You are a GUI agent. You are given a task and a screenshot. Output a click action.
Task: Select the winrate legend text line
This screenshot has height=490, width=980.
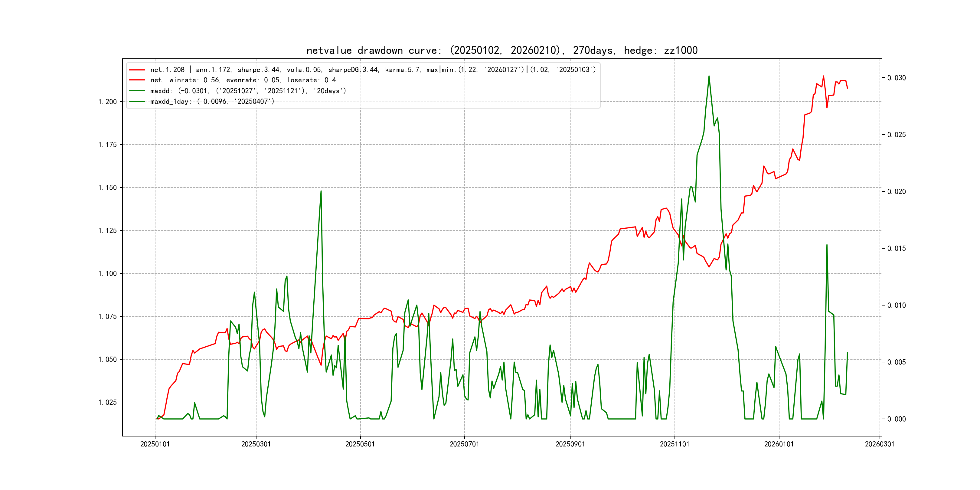point(243,80)
